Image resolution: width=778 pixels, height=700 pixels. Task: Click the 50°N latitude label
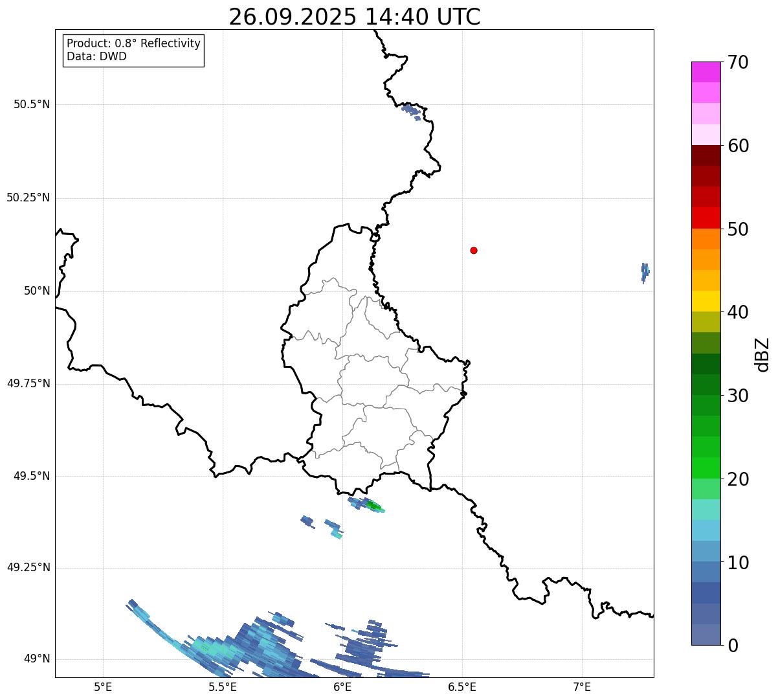point(37,291)
